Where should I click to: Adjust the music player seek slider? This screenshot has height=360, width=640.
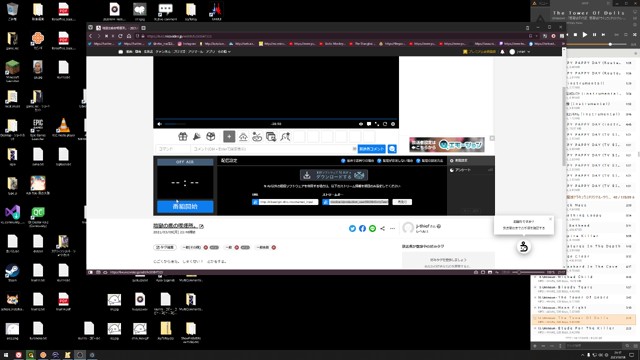click(597, 44)
